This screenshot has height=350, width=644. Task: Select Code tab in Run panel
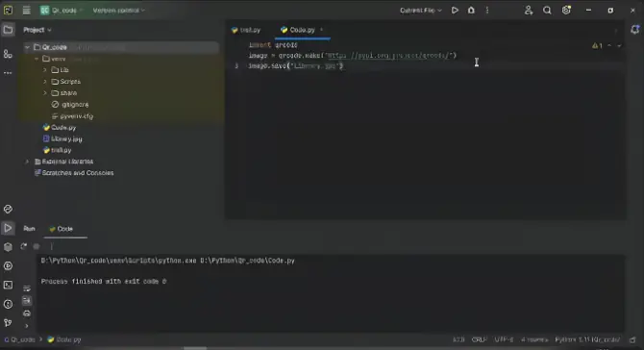(x=62, y=229)
